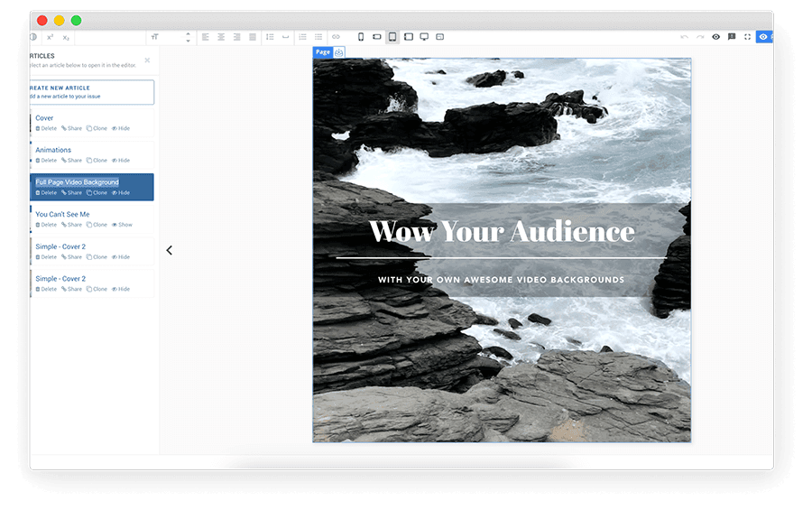Viewport: 812px width, 510px height.
Task: Collapse the sidebar with the left chevron
Action: click(169, 250)
